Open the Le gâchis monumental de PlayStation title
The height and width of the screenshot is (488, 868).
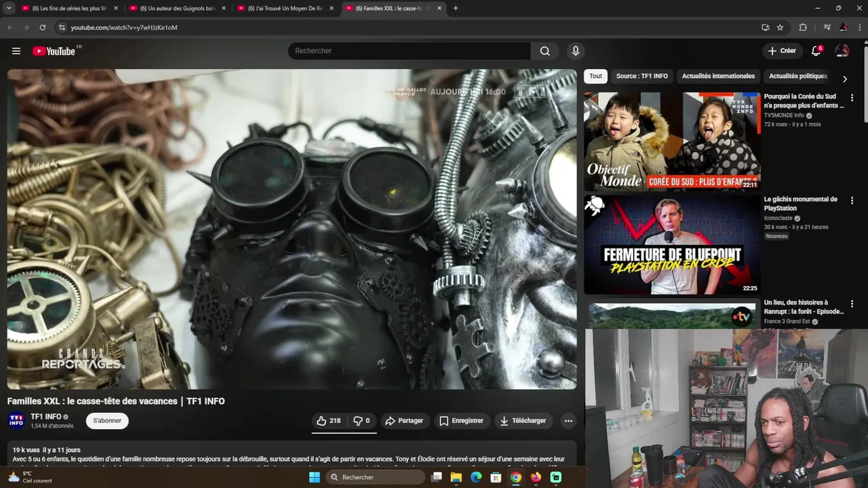click(800, 204)
